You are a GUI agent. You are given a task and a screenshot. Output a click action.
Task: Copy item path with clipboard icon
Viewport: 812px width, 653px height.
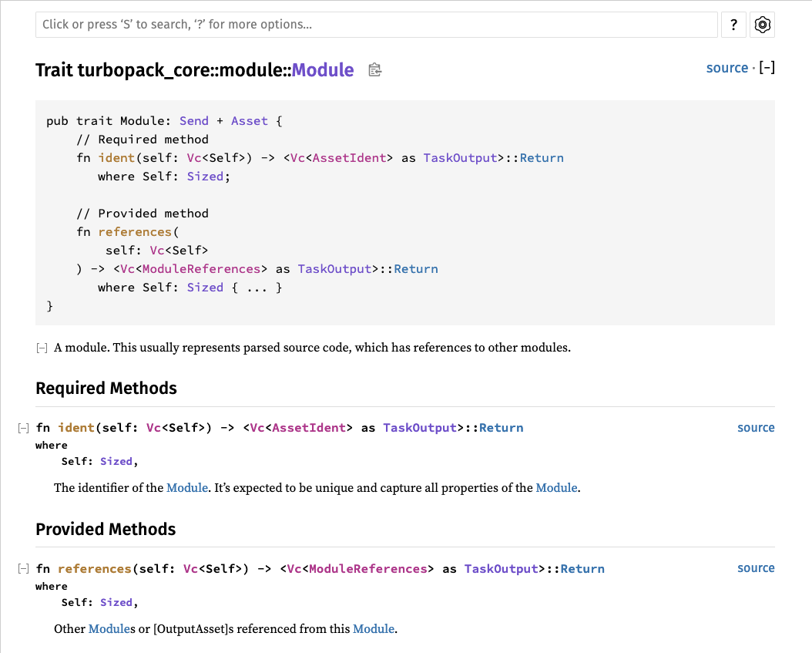click(375, 69)
